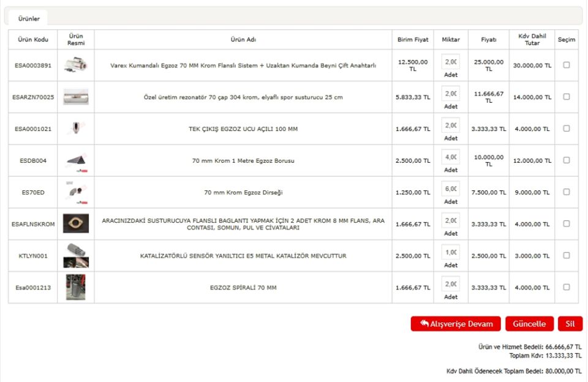The width and height of the screenshot is (588, 382).
Task: Click '70 mm Krom Egzoz Dirseği'
Action: (x=243, y=192)
